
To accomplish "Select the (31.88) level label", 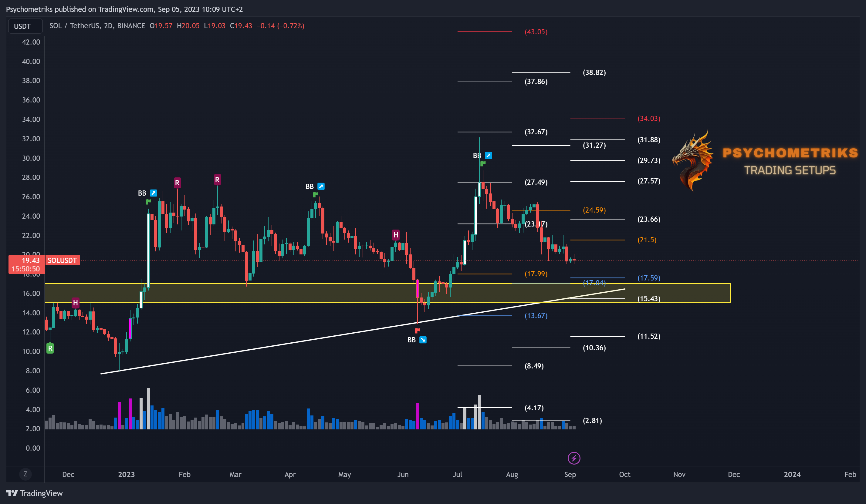I will 649,139.
